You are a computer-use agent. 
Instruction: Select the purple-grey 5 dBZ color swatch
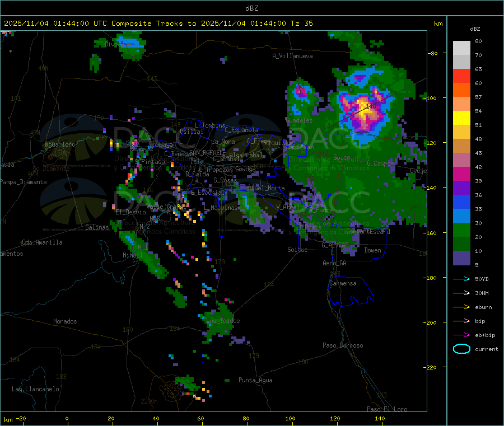461,258
